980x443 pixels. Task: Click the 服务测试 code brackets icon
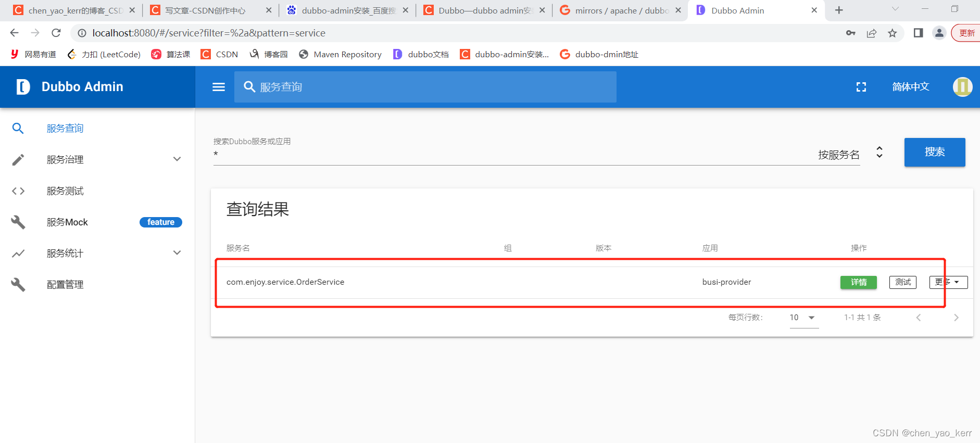[18, 191]
